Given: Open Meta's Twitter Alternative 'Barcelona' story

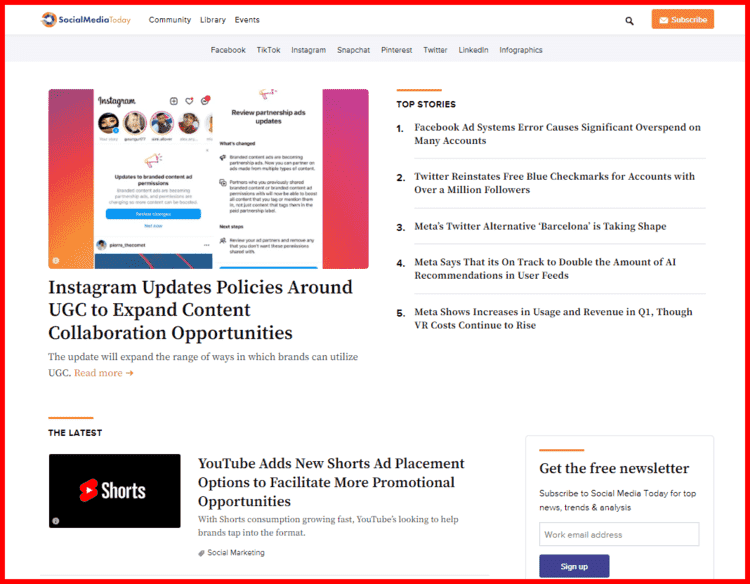Looking at the screenshot, I should click(540, 226).
